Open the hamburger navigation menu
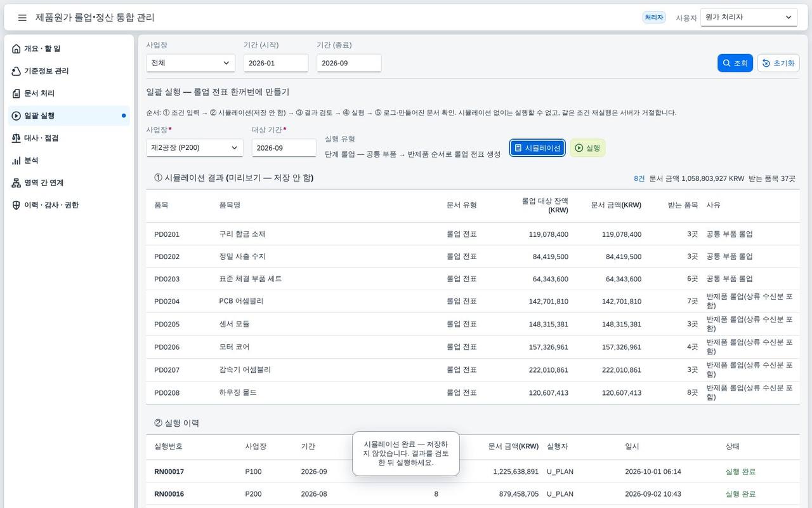The width and height of the screenshot is (812, 508). 22,18
